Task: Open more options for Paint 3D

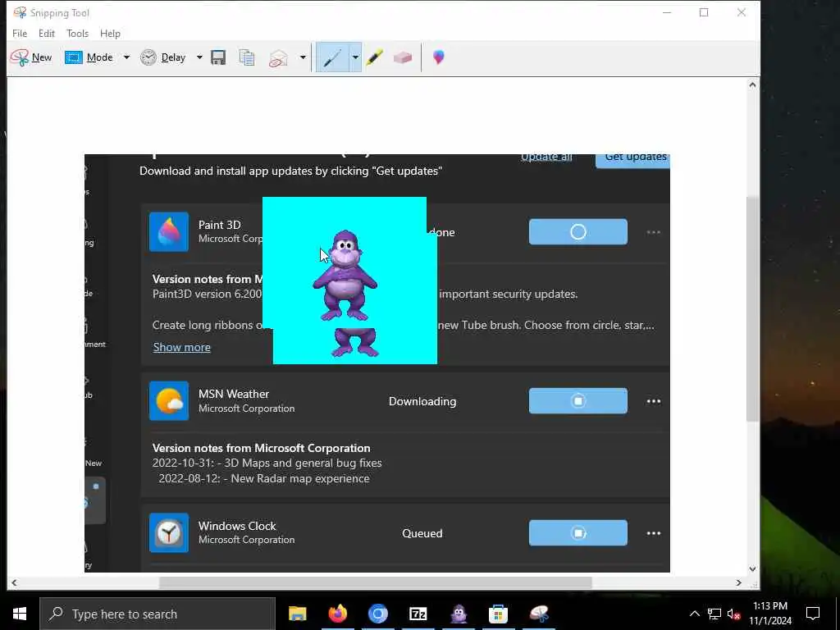Action: (653, 232)
